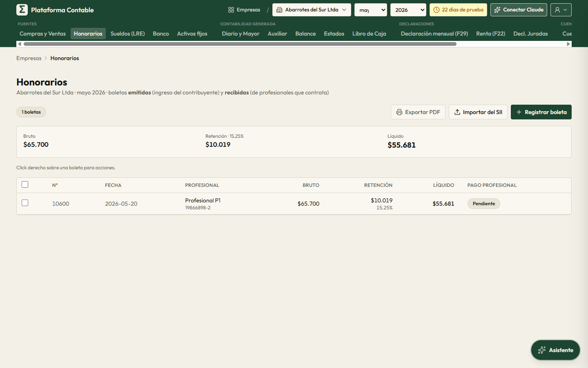Switch to the Auxiliar tab
Screen dimensions: 588x368
277,34
